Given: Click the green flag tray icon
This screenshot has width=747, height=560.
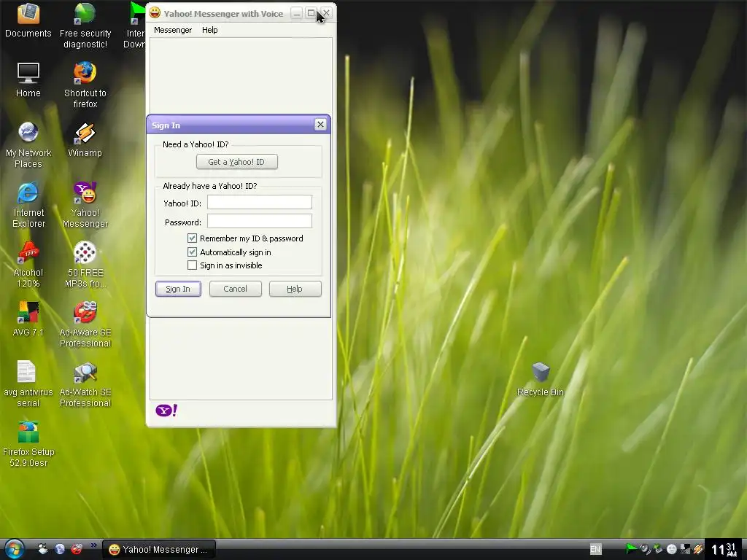Looking at the screenshot, I should tap(632, 549).
